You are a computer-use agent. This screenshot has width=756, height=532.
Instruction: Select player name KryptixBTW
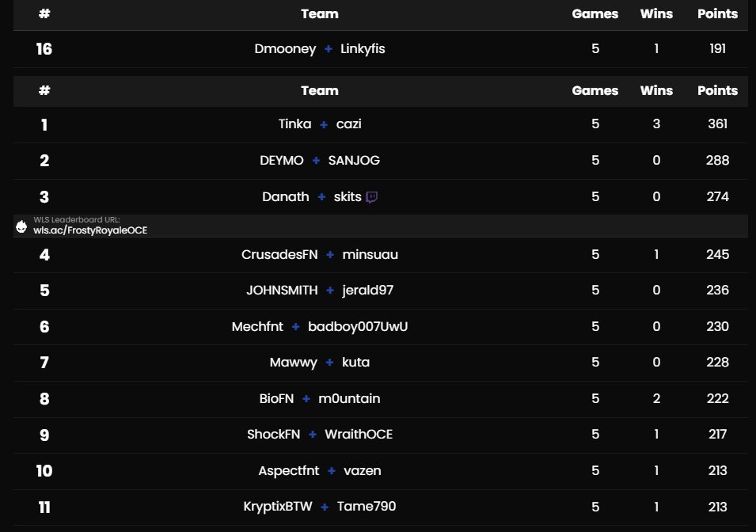(x=278, y=507)
